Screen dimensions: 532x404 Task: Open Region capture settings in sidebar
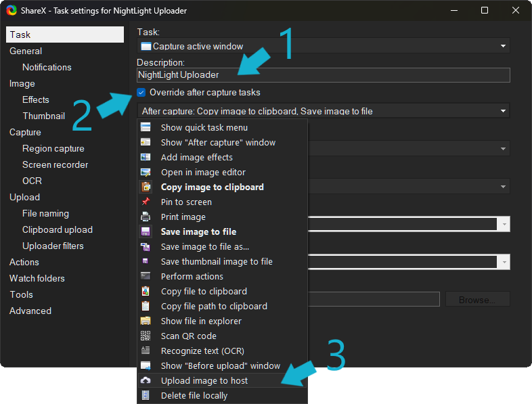(x=53, y=149)
